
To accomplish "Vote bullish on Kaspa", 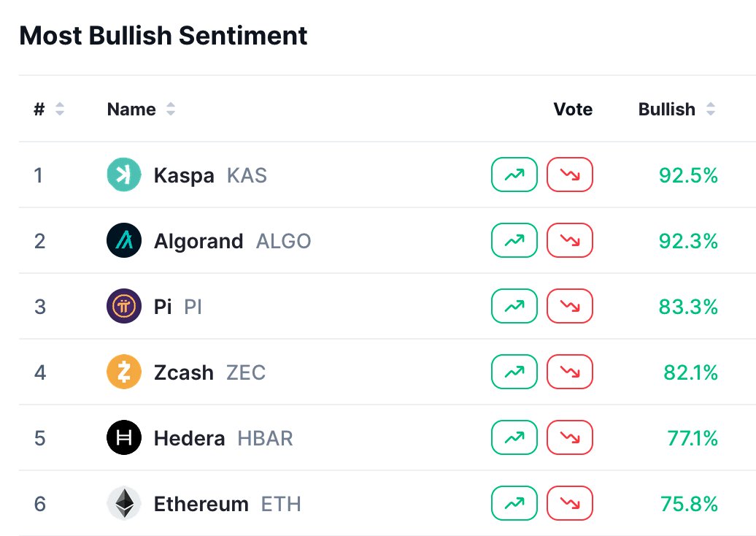I will click(514, 175).
